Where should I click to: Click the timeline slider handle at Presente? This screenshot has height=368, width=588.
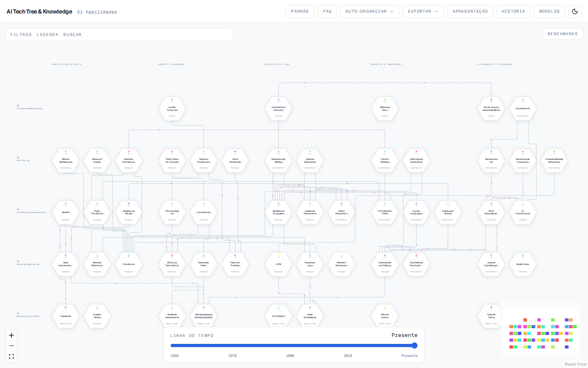[414, 346]
